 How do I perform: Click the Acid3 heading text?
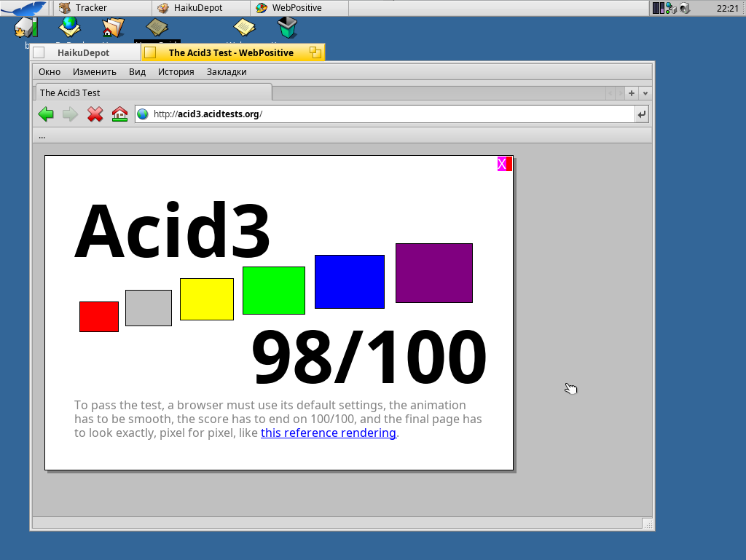[172, 229]
